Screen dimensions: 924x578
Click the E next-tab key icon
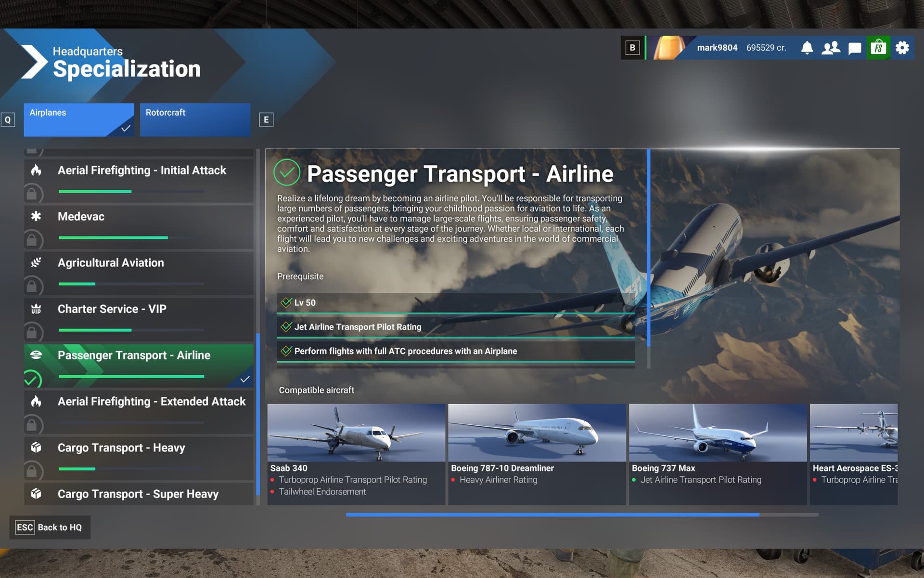(x=266, y=119)
